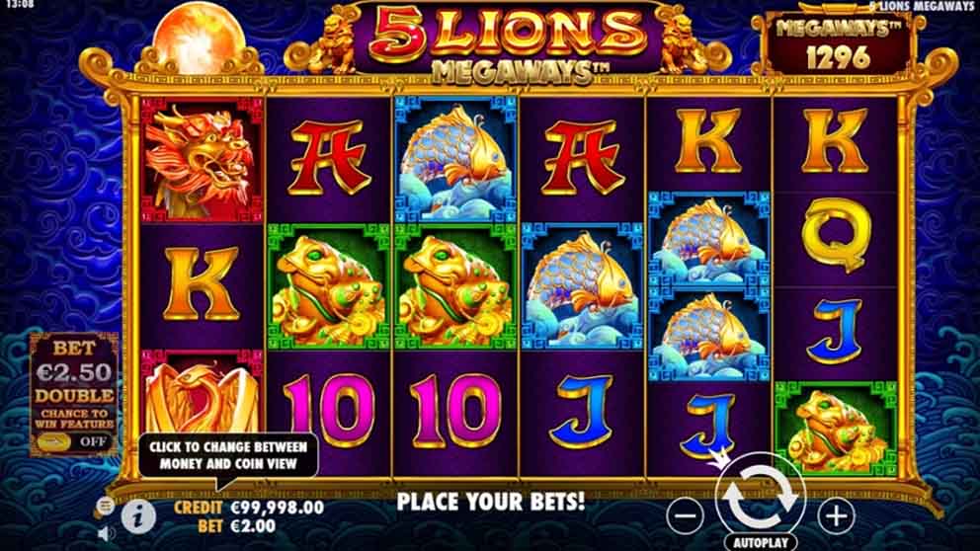Screen dimensions: 980x551
Task: Toggle the Double Chance OFF switch
Action: [x=74, y=441]
